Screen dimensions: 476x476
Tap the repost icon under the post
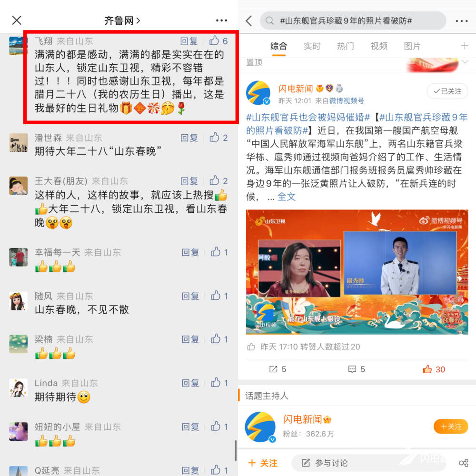tap(273, 369)
